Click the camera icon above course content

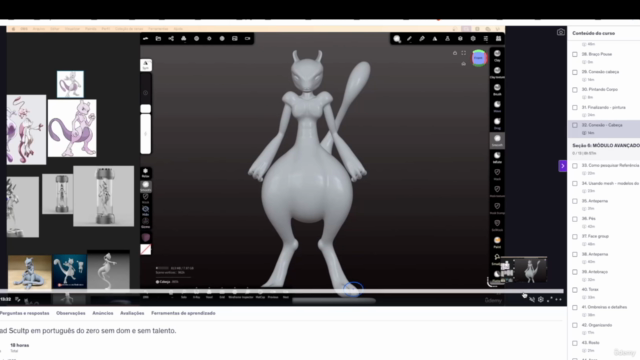click(x=561, y=32)
